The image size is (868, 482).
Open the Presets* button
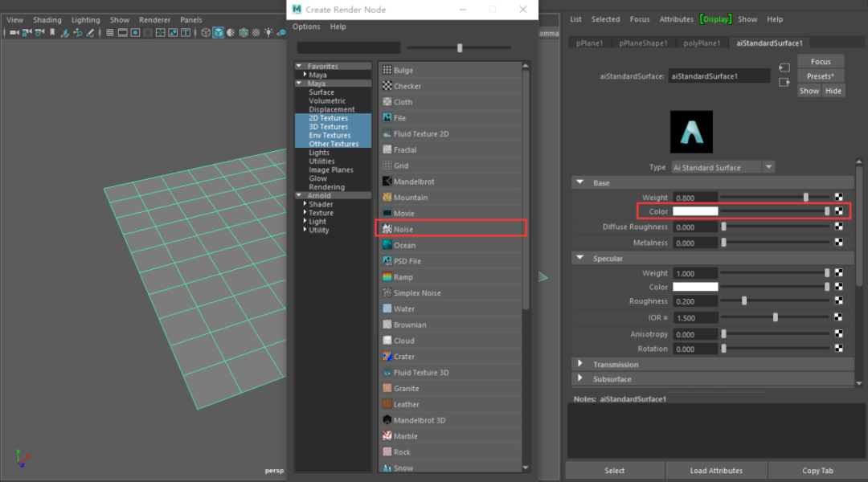coord(821,76)
